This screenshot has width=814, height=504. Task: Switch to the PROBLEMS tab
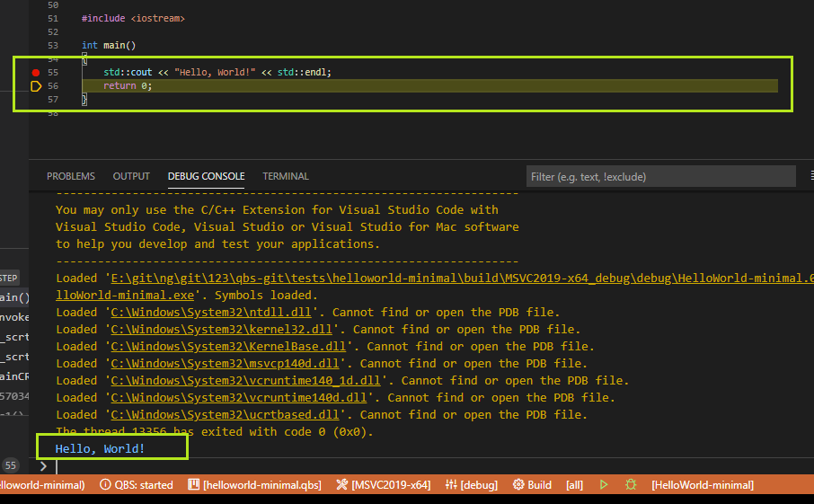71,176
